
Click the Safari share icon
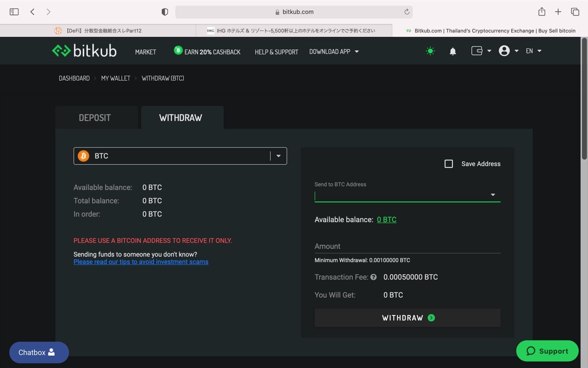(x=542, y=11)
